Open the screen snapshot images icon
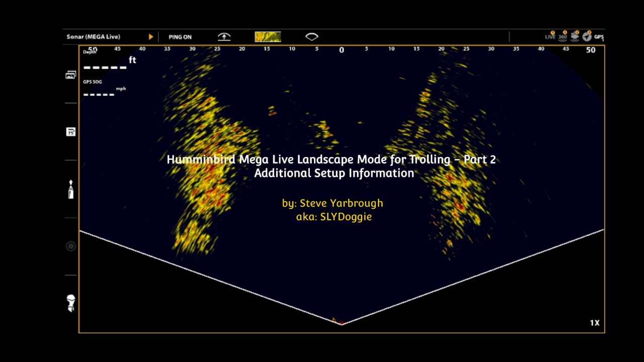This screenshot has height=362, width=644. (70, 75)
